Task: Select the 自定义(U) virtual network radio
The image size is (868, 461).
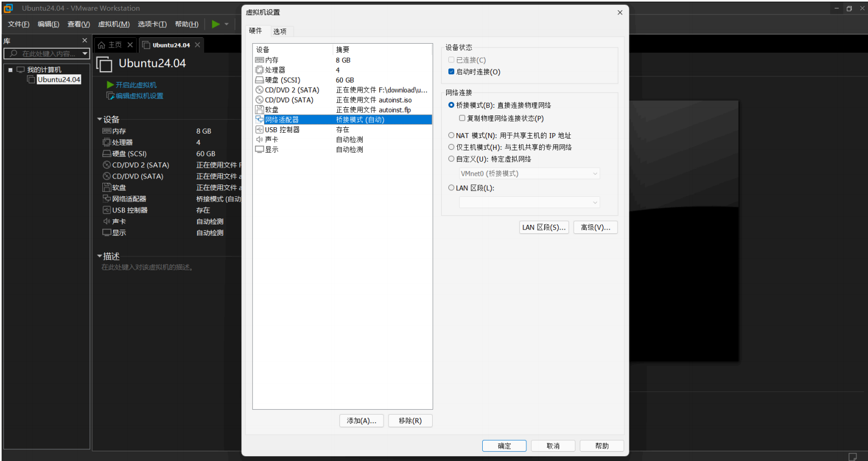Action: (x=451, y=159)
